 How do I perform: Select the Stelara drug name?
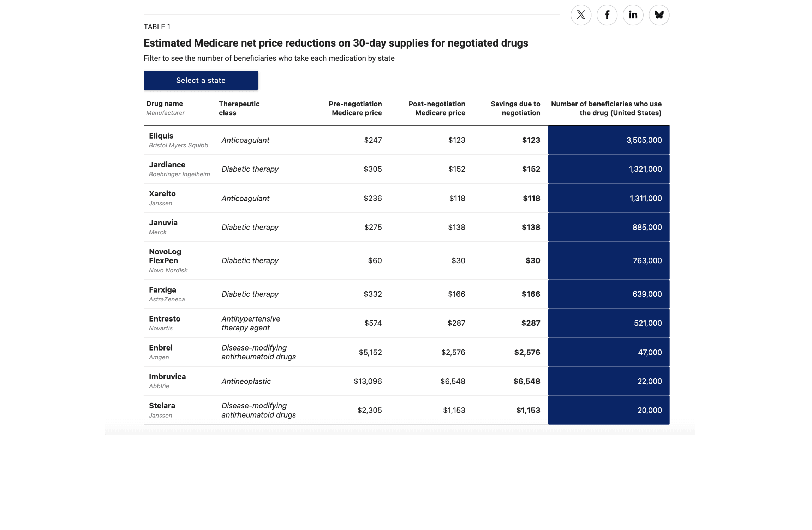pos(162,406)
